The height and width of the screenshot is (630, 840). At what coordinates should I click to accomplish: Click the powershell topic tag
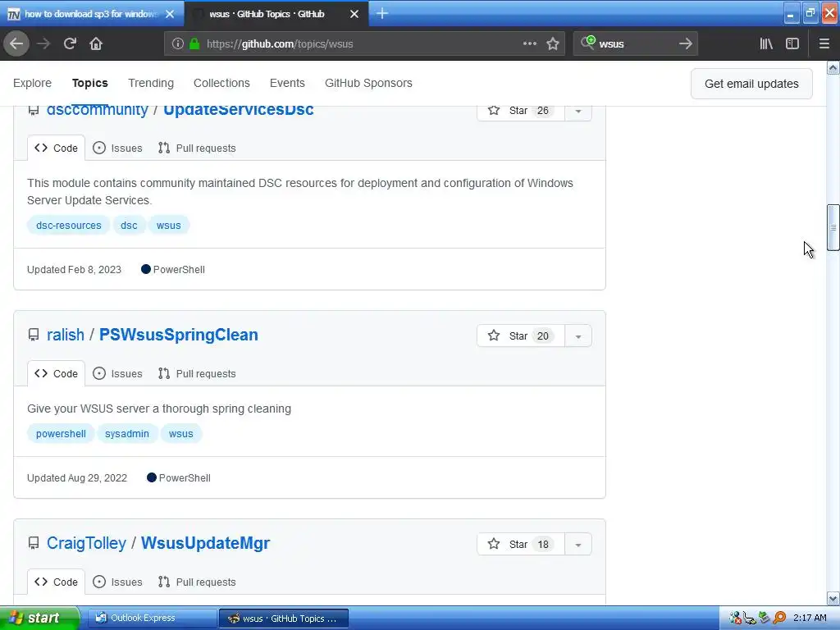point(61,434)
